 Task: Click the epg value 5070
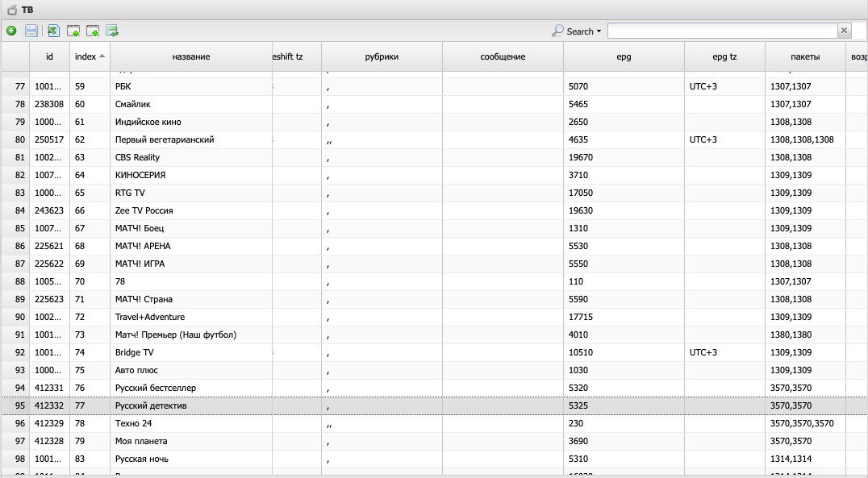(578, 86)
